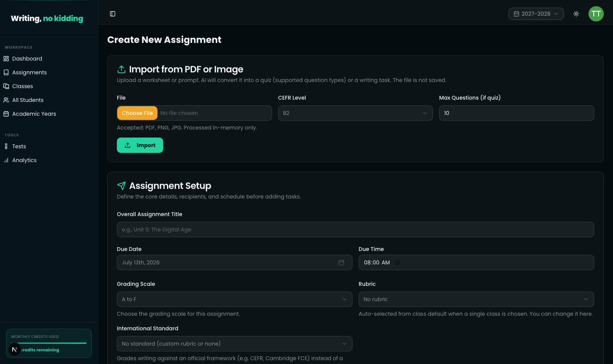Open the 2027-2028 academic year selector
Image resolution: width=613 pixels, height=364 pixels.
click(x=536, y=14)
